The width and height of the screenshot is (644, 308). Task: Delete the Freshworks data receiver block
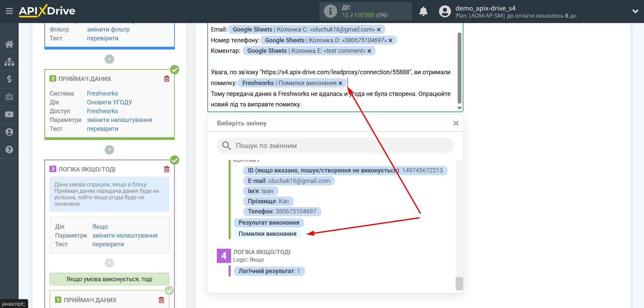[x=167, y=79]
